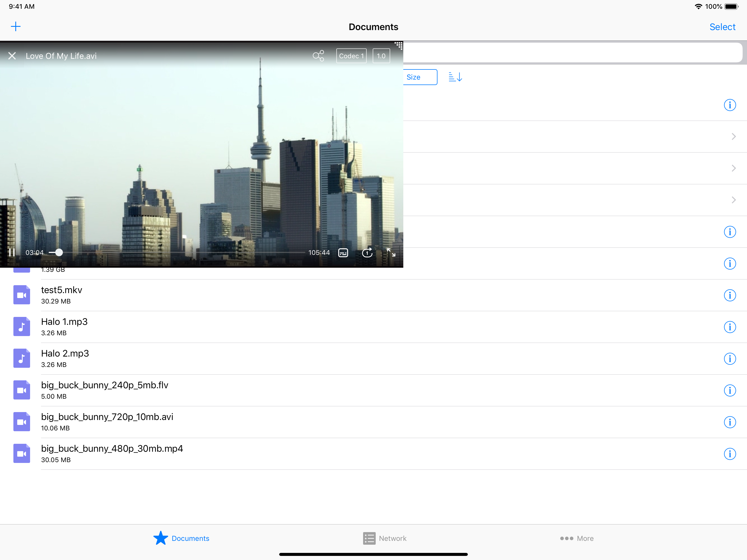Viewport: 747px width, 560px height.
Task: Share the playing video via share icon
Action: pos(318,56)
